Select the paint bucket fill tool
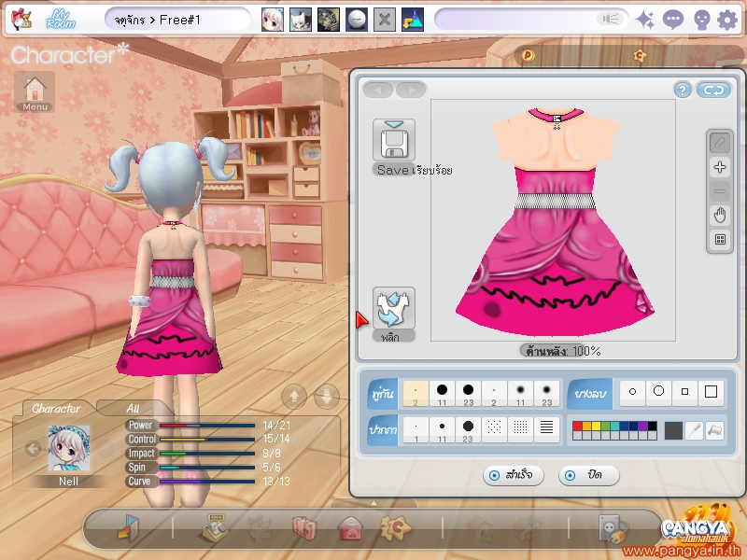Screen dimensions: 747x560 [x=714, y=430]
